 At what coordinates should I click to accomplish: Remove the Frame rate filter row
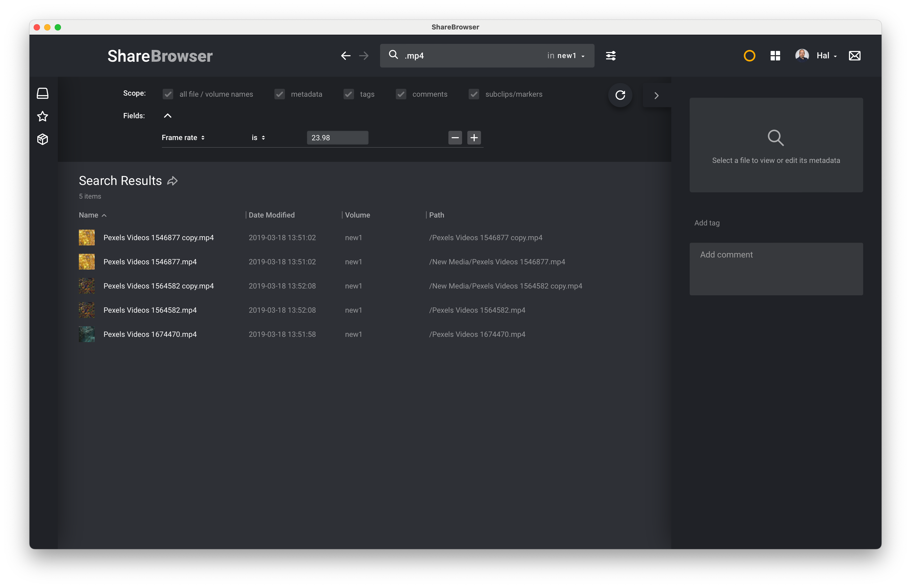click(455, 138)
